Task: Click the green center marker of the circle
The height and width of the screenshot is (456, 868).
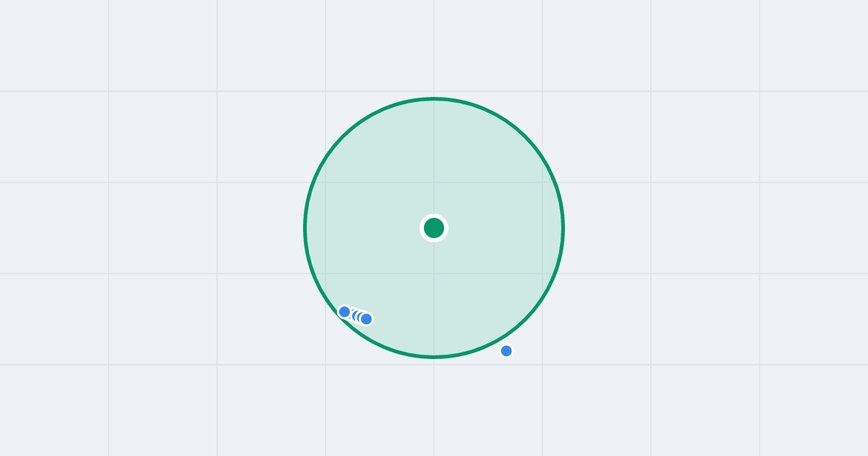Action: point(434,228)
